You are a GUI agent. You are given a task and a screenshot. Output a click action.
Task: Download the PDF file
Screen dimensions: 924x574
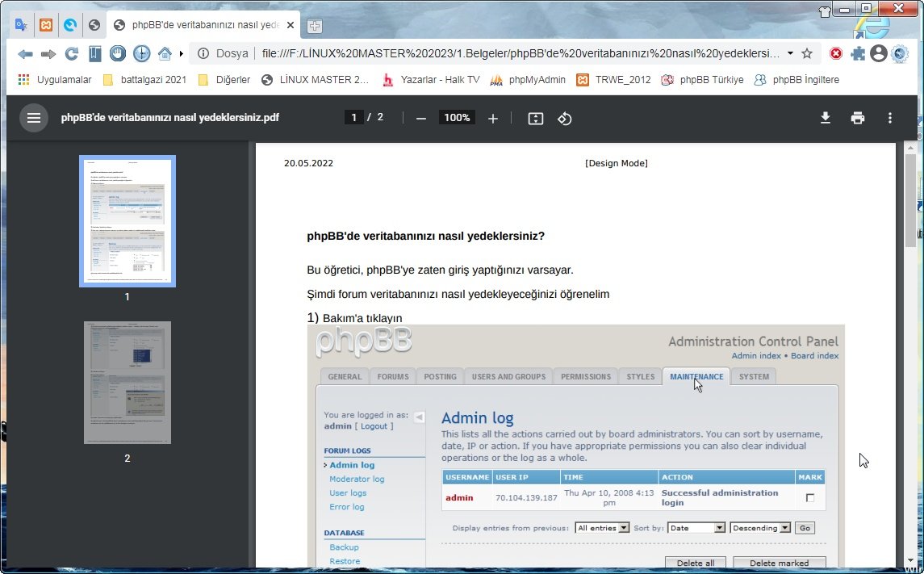[x=826, y=118]
